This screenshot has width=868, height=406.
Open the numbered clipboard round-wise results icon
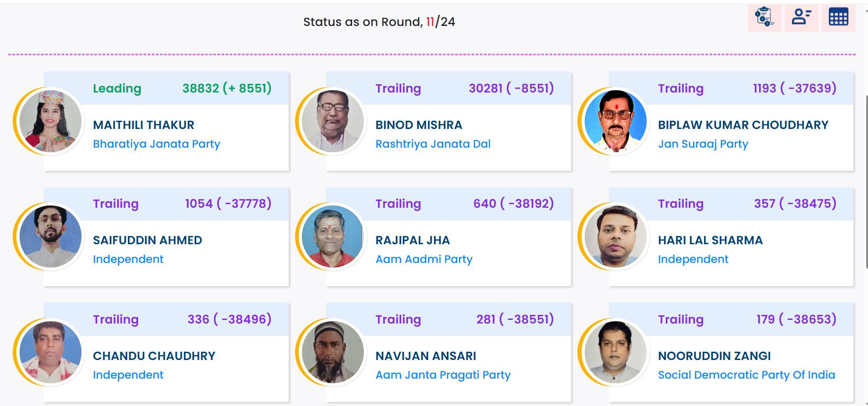coord(764,17)
